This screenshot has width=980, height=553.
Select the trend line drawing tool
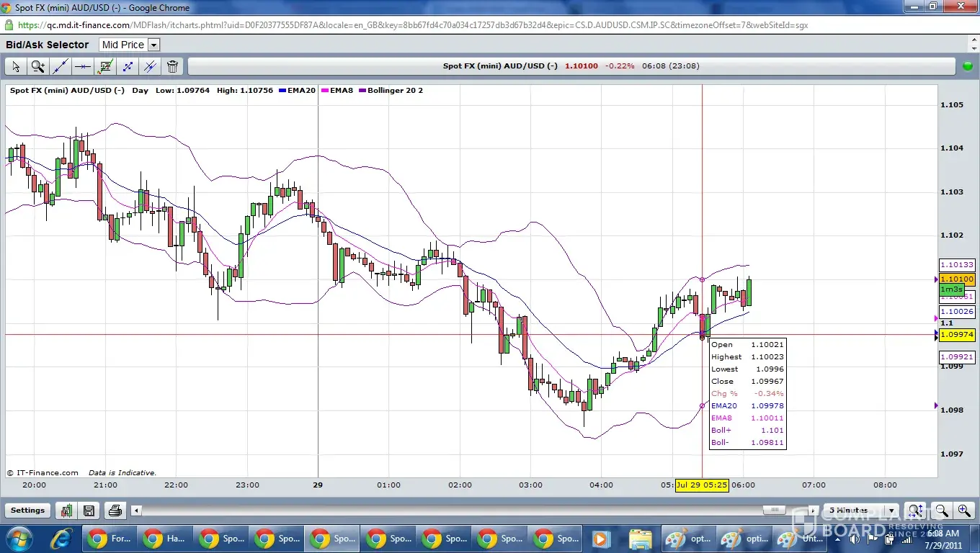[61, 67]
